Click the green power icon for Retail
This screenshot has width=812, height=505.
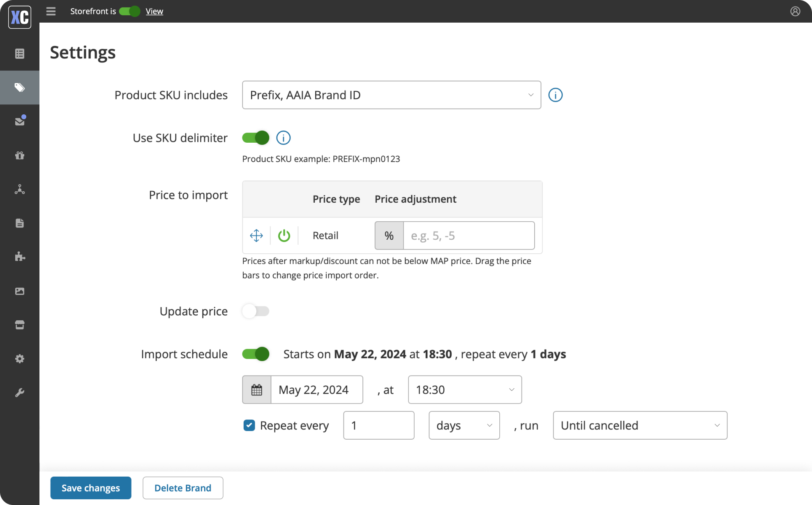click(x=284, y=236)
